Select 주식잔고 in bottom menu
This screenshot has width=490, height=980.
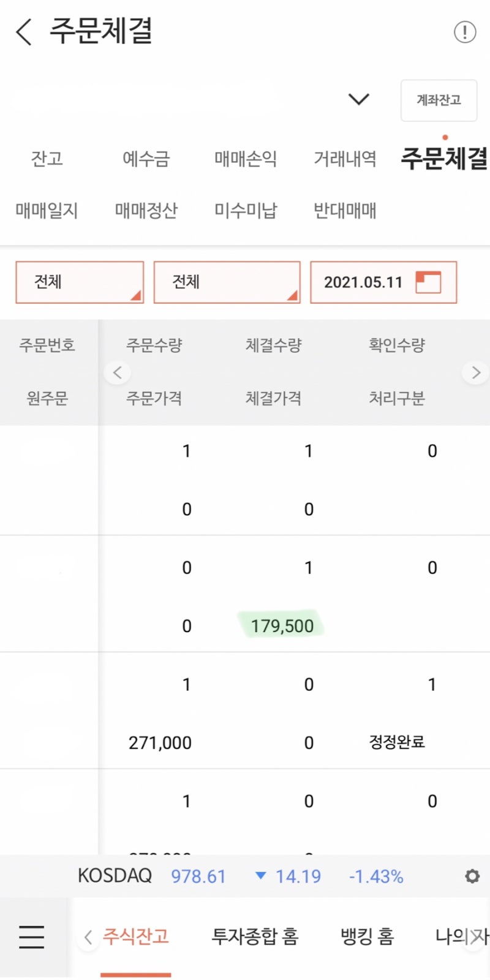tap(135, 937)
